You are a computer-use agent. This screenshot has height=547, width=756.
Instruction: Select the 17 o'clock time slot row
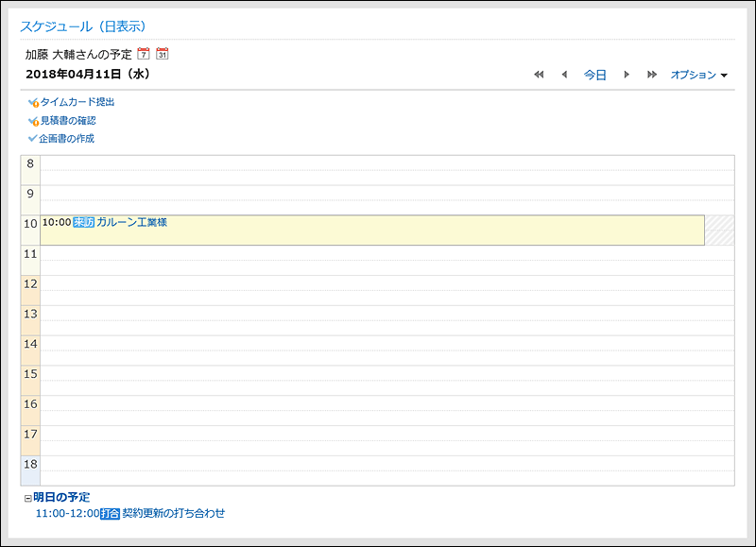pyautogui.click(x=387, y=440)
